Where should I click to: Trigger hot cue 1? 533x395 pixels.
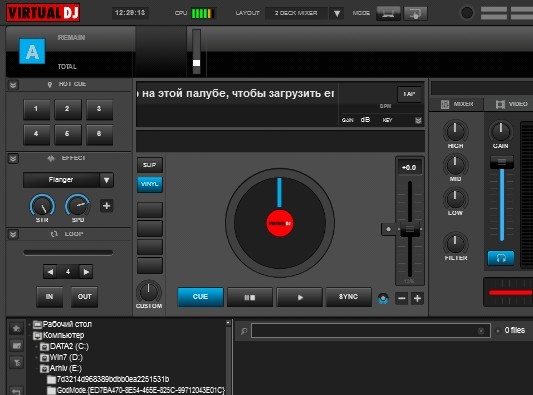36,109
